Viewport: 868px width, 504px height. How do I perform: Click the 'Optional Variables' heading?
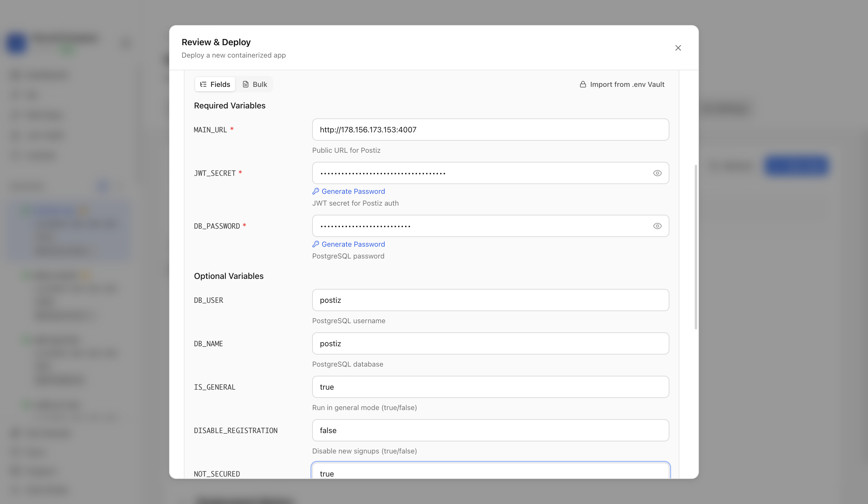(229, 276)
